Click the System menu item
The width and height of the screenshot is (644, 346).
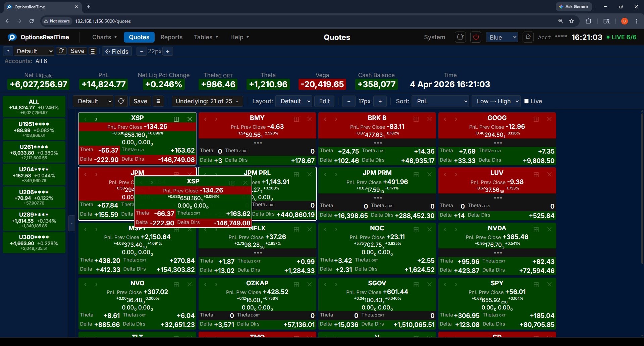[434, 37]
